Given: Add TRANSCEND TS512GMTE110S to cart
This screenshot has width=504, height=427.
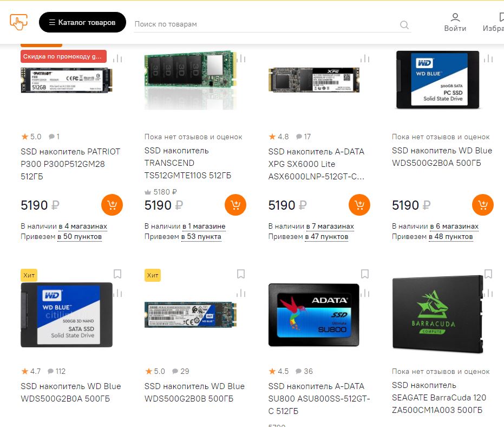Looking at the screenshot, I should coord(235,205).
